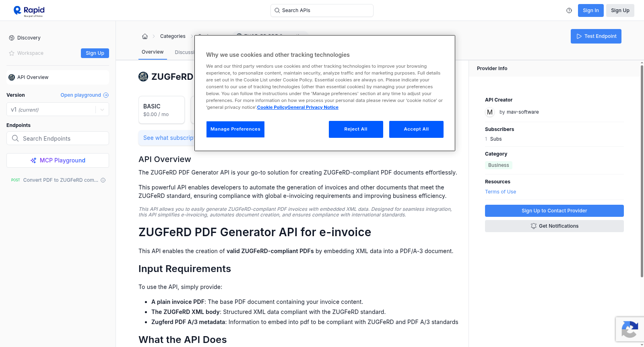644x347 pixels.
Task: Select the BASIC pricing plan card
Action: [161, 110]
